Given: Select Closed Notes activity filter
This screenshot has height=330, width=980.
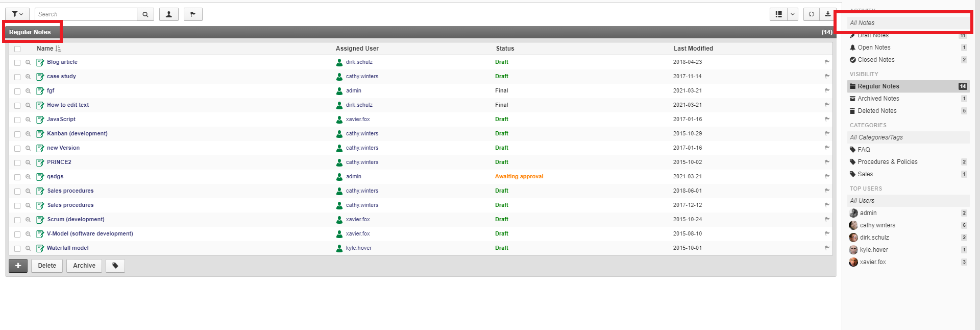Looking at the screenshot, I should (x=876, y=60).
